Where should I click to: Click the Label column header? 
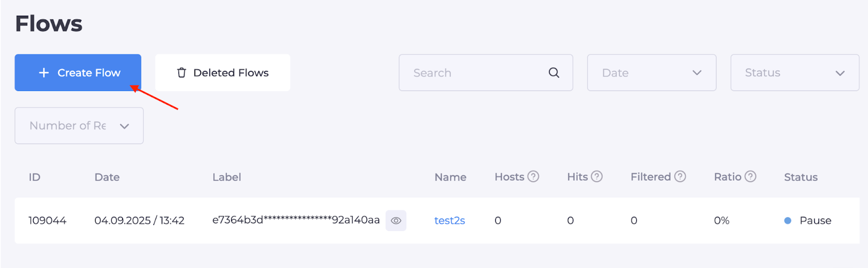point(227,177)
